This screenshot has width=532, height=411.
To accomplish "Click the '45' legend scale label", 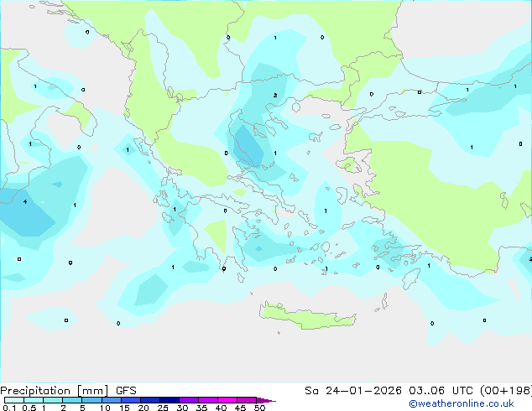I will pos(240,408).
